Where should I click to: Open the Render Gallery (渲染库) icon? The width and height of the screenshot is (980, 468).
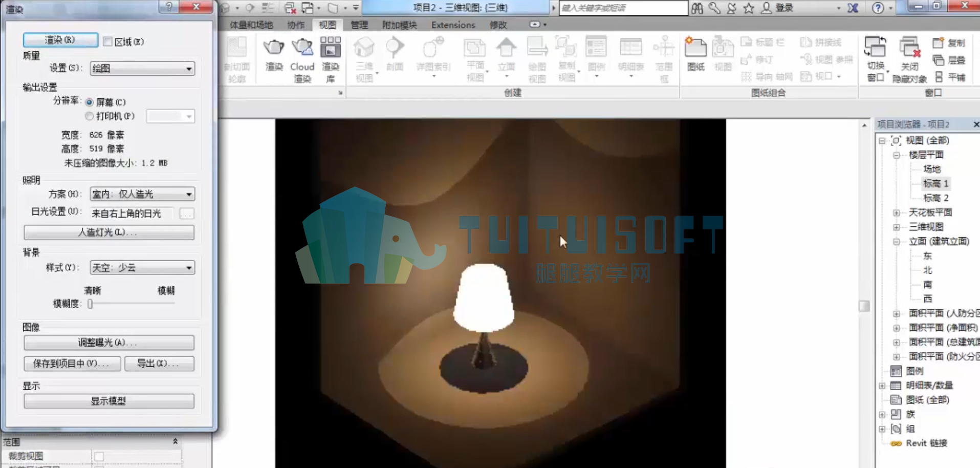[331, 47]
